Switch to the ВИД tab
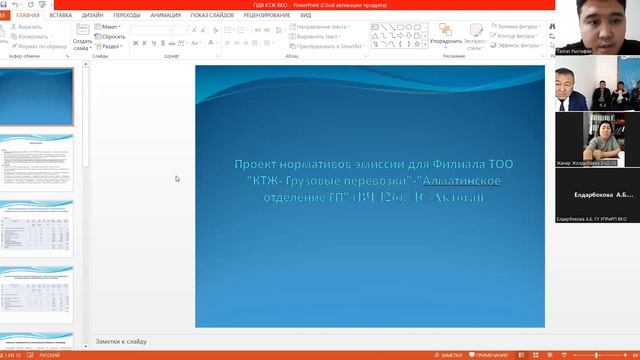Screen dimensions: 640x360 click(305, 15)
